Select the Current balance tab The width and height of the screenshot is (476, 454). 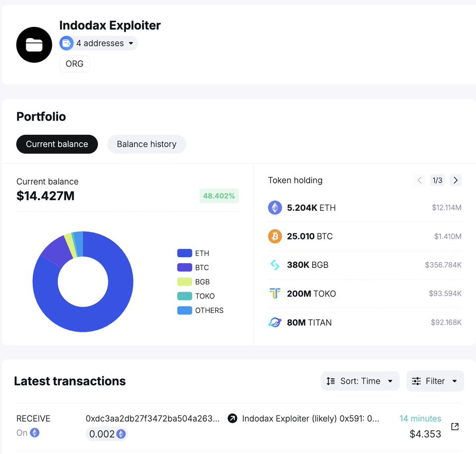[x=57, y=144]
